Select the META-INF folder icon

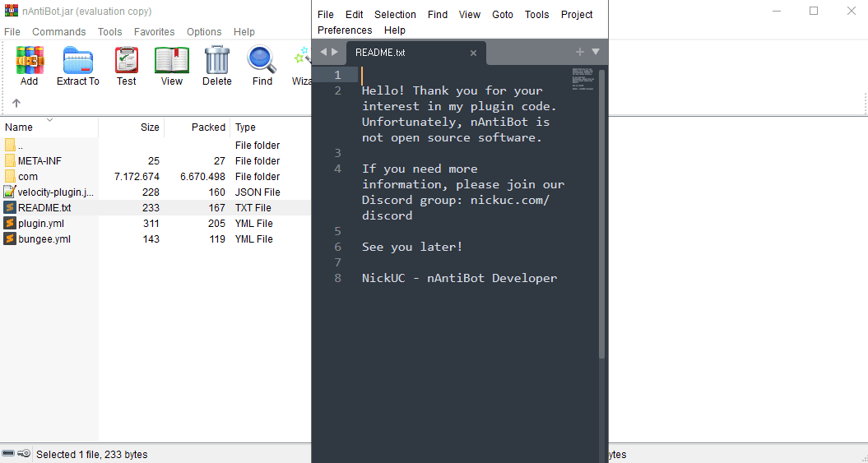tap(9, 161)
